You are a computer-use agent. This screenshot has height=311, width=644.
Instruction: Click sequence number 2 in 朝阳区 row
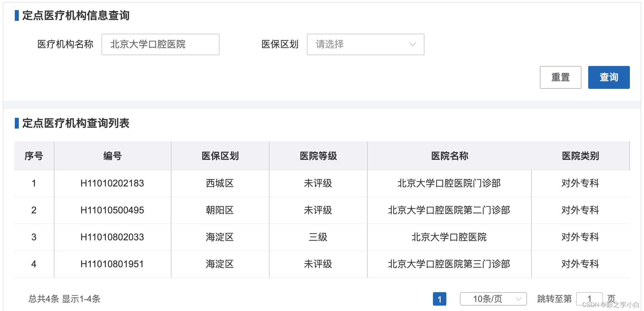(34, 210)
